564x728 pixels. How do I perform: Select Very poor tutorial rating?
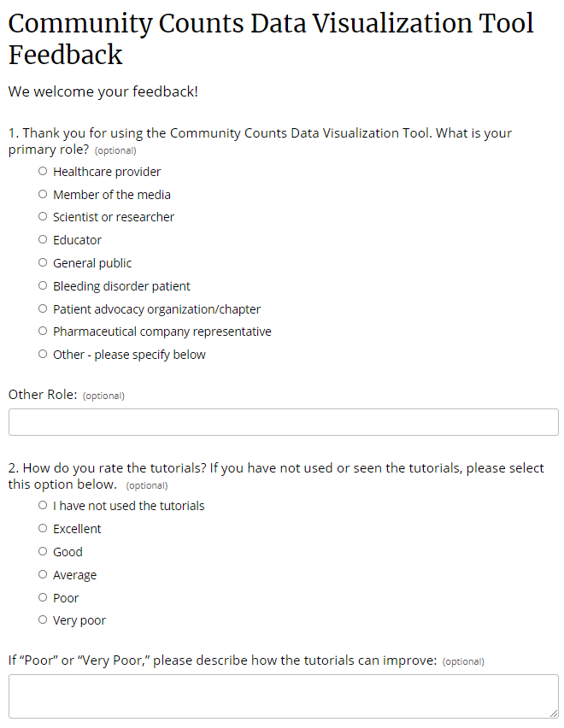pyautogui.click(x=43, y=620)
